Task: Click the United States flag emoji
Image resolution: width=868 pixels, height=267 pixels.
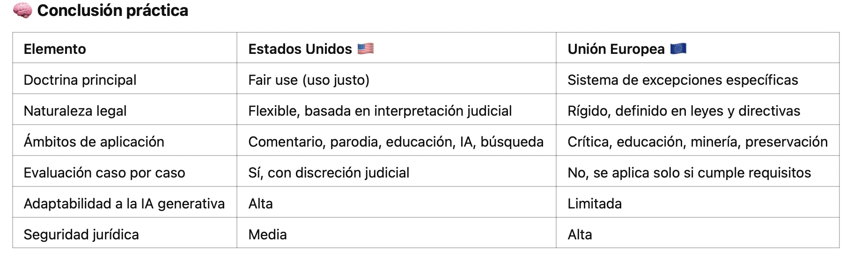Action: click(365, 48)
